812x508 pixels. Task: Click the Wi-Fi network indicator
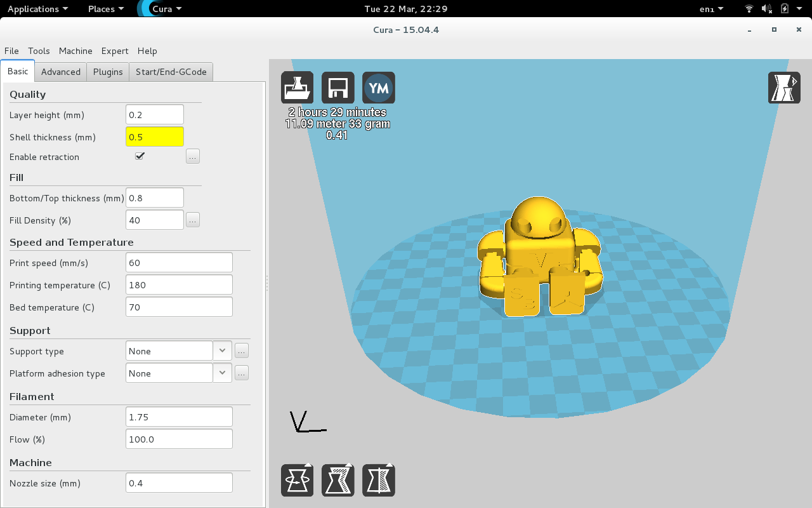(x=749, y=9)
